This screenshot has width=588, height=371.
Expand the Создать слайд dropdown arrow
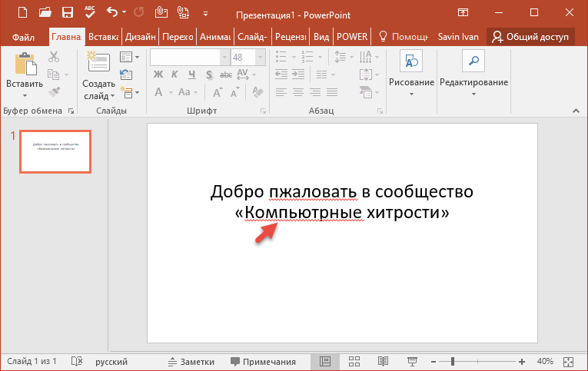click(x=112, y=96)
